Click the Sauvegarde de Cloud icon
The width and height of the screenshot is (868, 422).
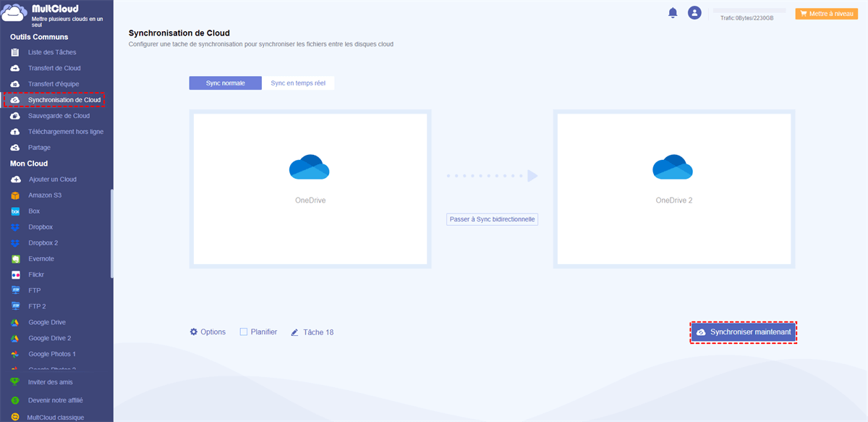click(x=15, y=116)
